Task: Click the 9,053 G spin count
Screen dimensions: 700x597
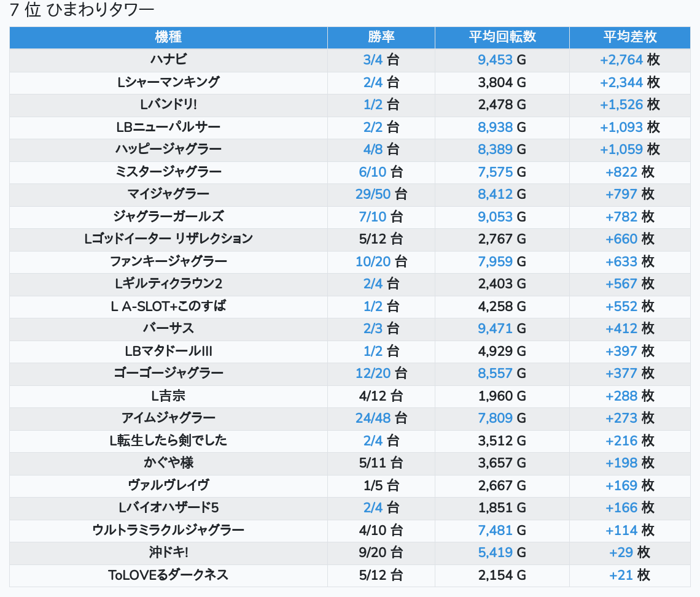Action: [x=502, y=217]
